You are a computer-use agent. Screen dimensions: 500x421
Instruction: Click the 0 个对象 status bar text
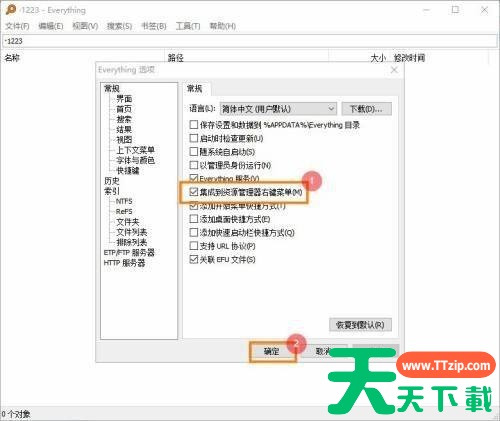point(16,415)
